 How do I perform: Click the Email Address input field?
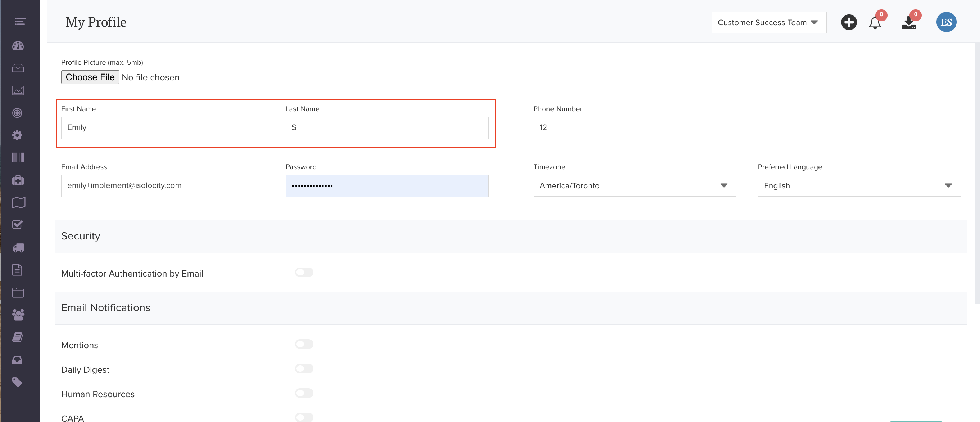[162, 185]
